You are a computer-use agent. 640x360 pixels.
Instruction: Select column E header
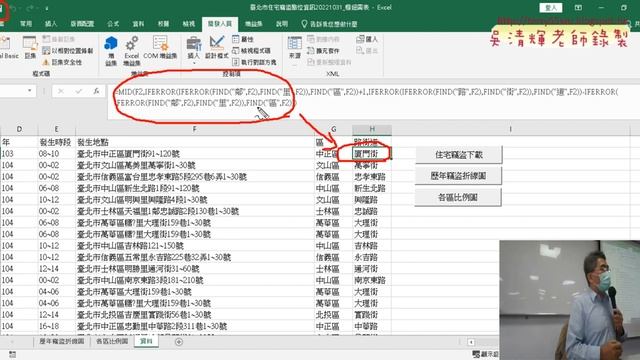[56, 129]
